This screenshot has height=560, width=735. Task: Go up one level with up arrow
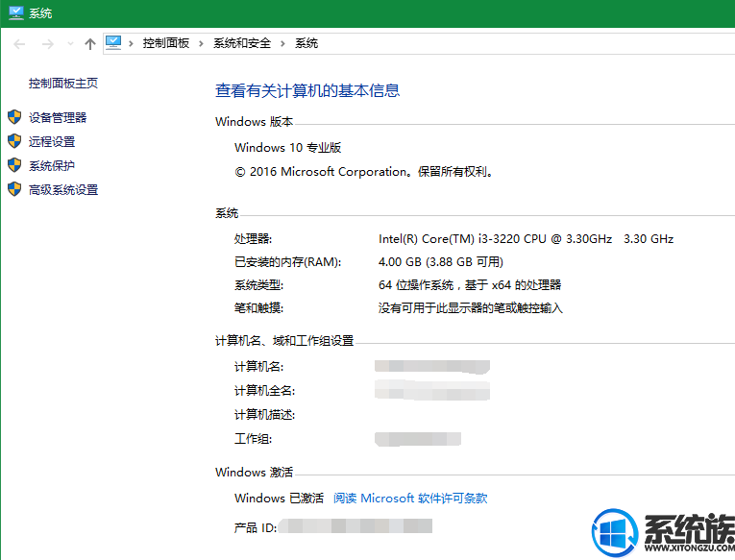(90, 44)
